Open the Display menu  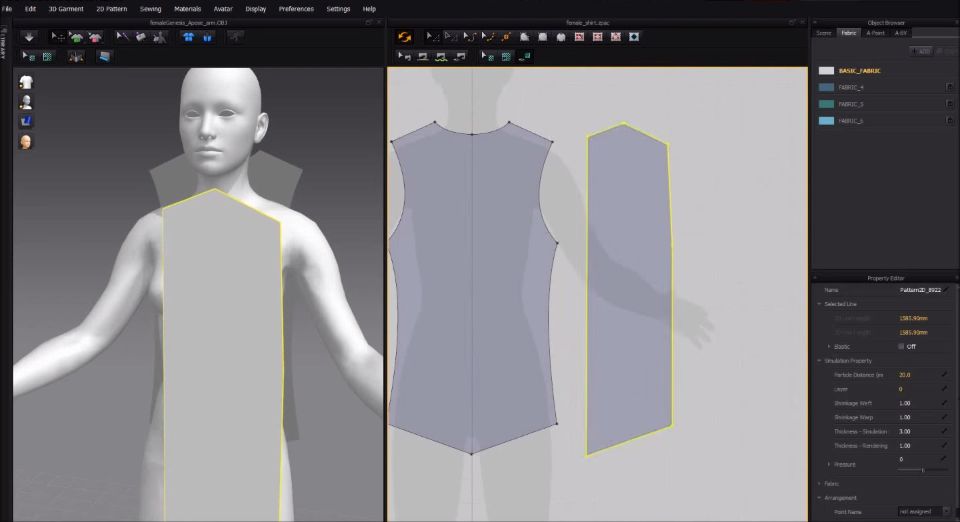coord(255,9)
